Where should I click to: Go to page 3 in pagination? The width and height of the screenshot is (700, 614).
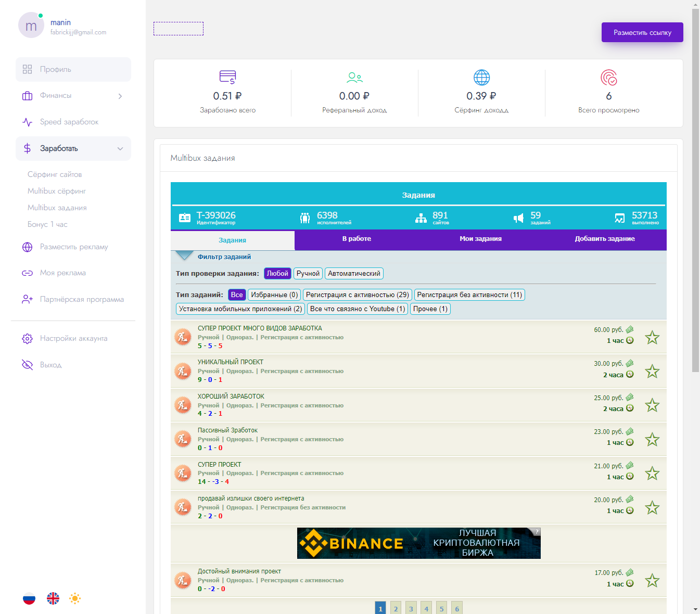pyautogui.click(x=411, y=608)
